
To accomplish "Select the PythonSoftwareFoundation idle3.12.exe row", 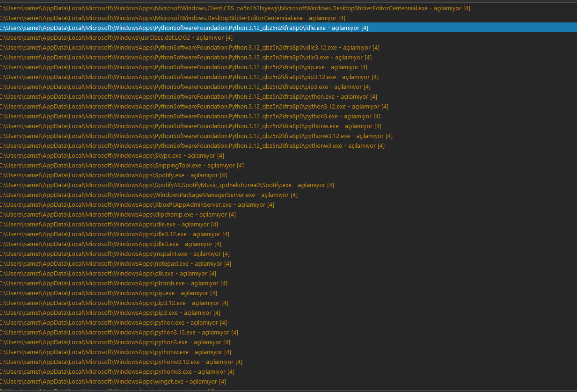I will 288,47.
